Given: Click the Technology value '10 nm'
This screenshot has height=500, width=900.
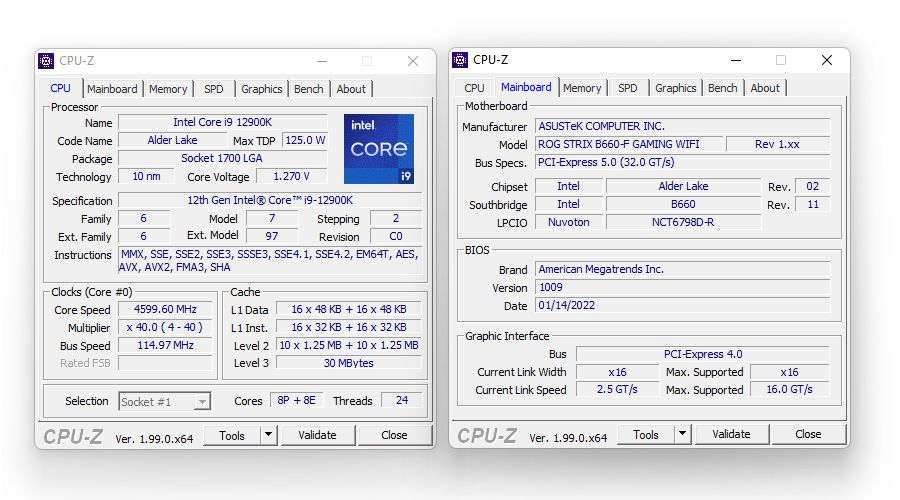Looking at the screenshot, I should (146, 176).
